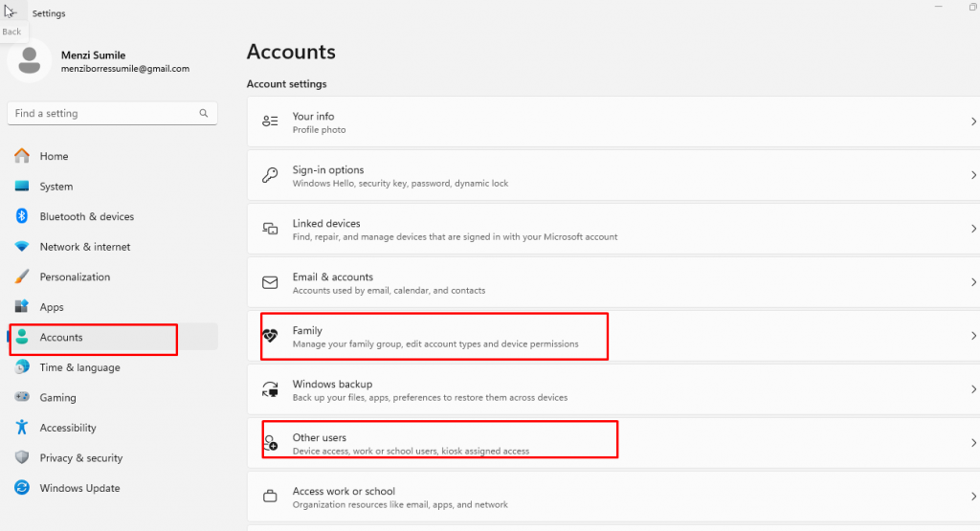The image size is (980, 531).
Task: Open Time & language settings
Action: (x=80, y=367)
